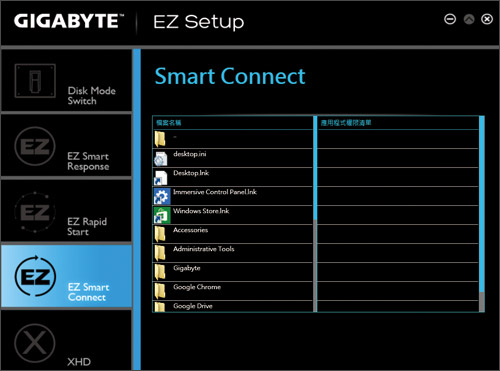Viewport: 500px width, 371px height.
Task: Click the EZ Smart Connect circular icon
Action: pos(35,276)
